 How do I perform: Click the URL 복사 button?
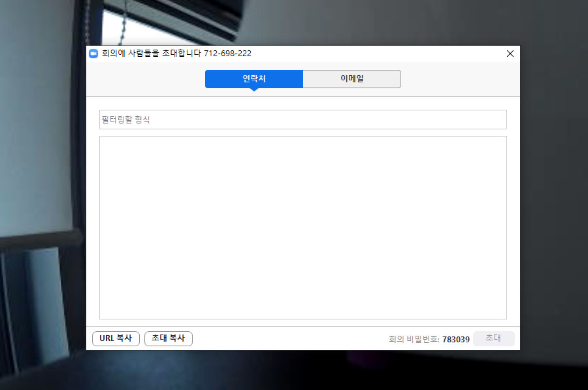pos(116,338)
